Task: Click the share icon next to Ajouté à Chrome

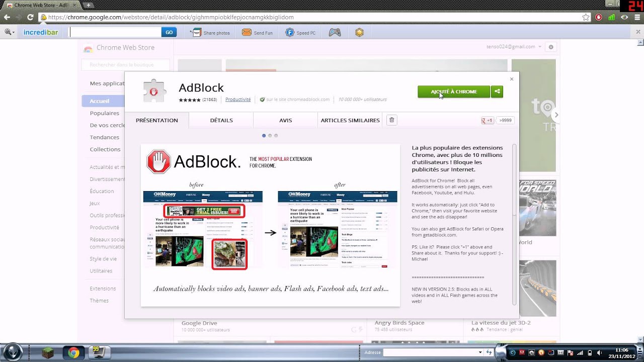Action: pos(497,92)
